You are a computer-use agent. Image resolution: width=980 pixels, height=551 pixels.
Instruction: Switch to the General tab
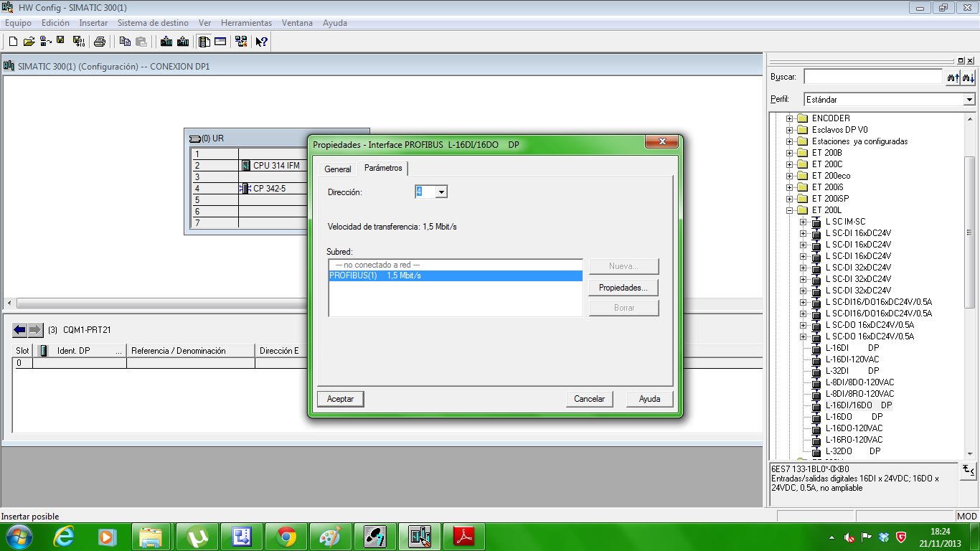(338, 169)
